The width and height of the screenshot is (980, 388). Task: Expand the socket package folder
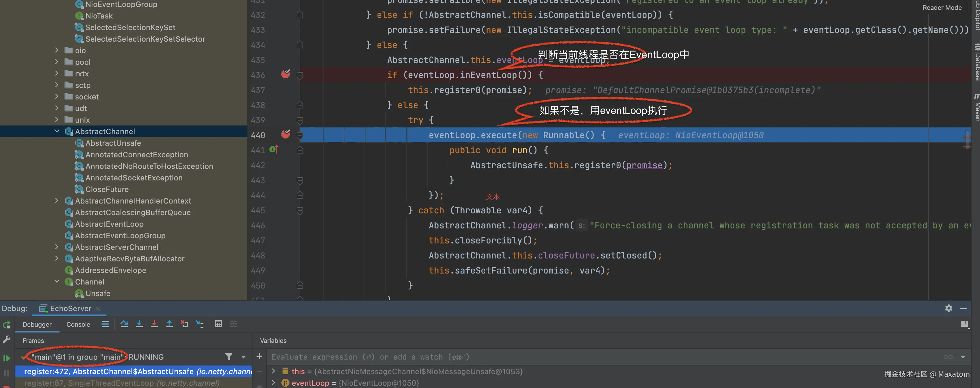click(57, 97)
